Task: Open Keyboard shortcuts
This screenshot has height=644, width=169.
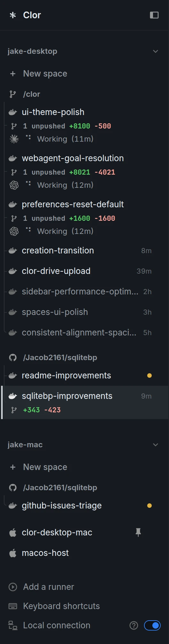Action: click(x=54, y=606)
